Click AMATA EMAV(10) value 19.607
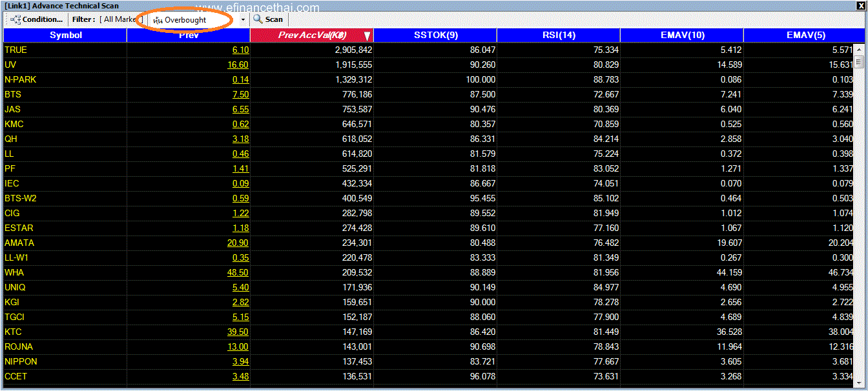 coord(730,243)
